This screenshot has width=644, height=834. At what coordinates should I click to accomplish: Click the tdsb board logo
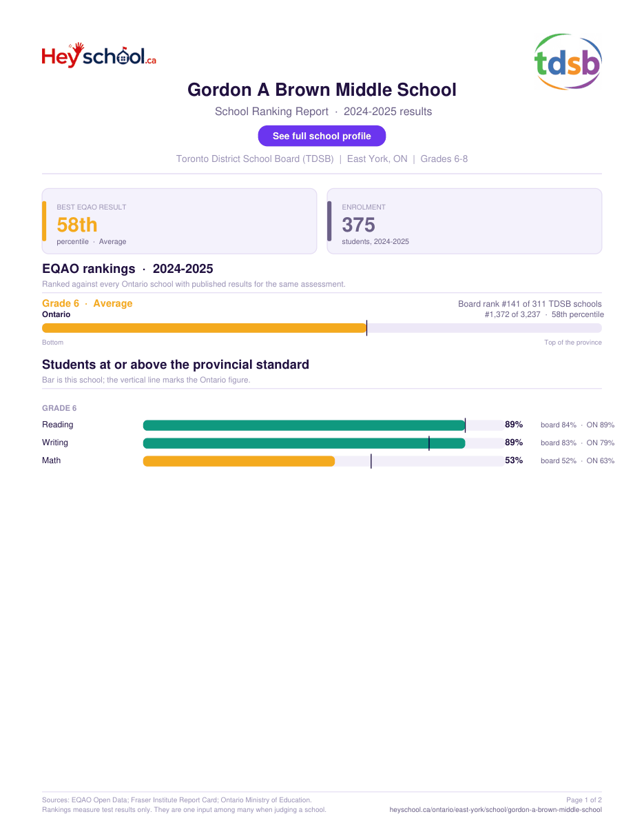pyautogui.click(x=568, y=61)
